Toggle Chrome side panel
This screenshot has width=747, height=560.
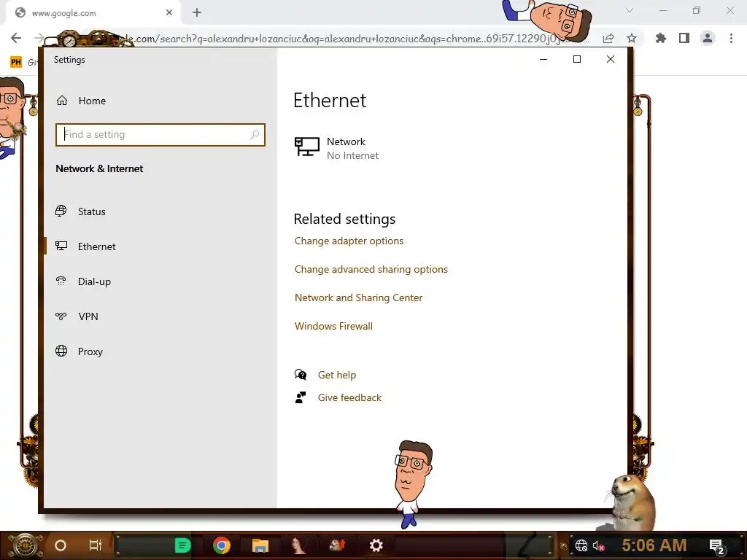point(684,38)
